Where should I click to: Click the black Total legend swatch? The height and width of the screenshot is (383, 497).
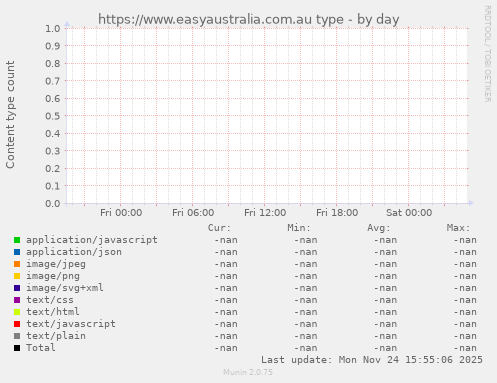coord(17,348)
